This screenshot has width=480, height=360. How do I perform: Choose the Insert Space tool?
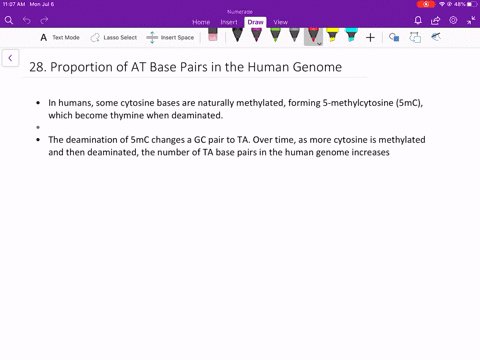[x=170, y=37]
